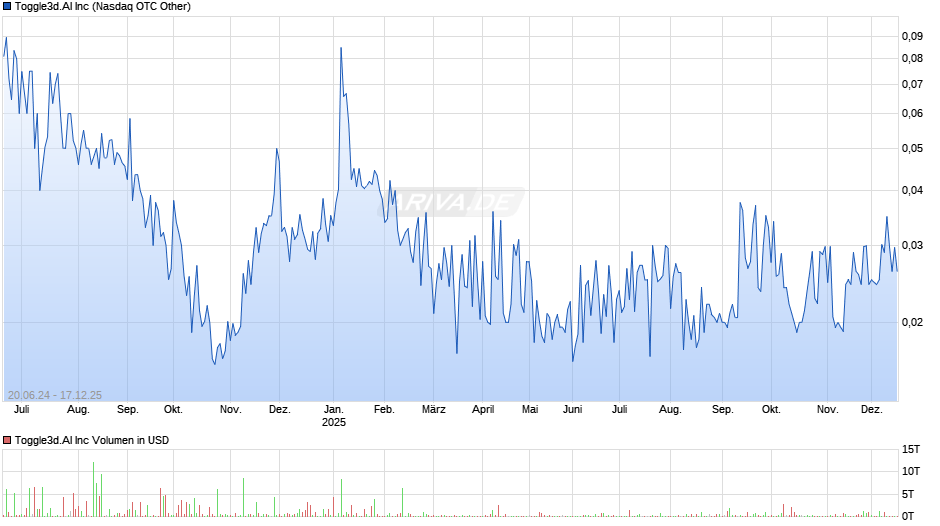Click the 0,09 price axis label
Screen dimensions: 940x526
coord(912,37)
